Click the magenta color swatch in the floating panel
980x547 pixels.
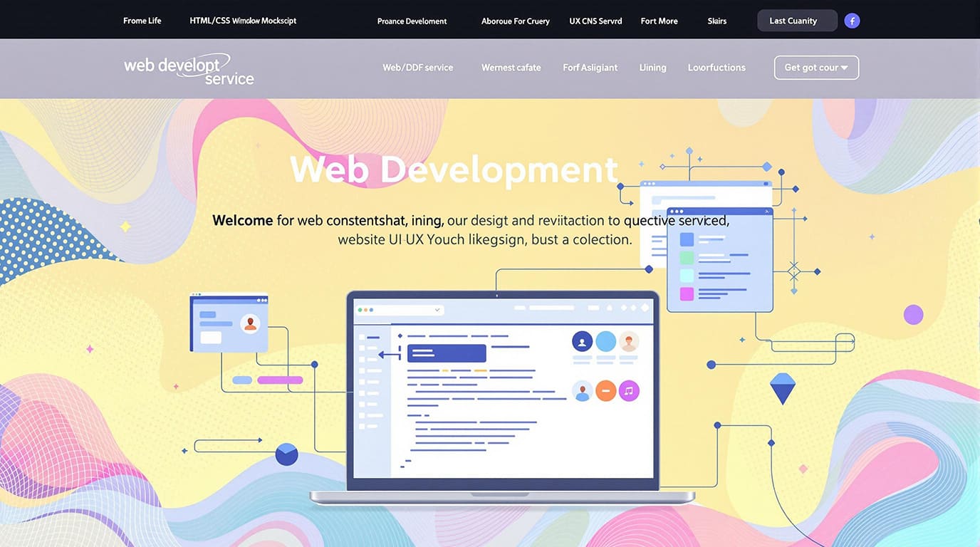click(x=687, y=293)
